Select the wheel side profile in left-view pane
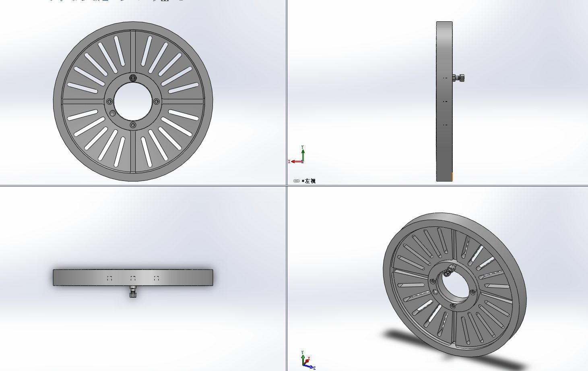This screenshot has height=371, width=588. pyautogui.click(x=444, y=102)
